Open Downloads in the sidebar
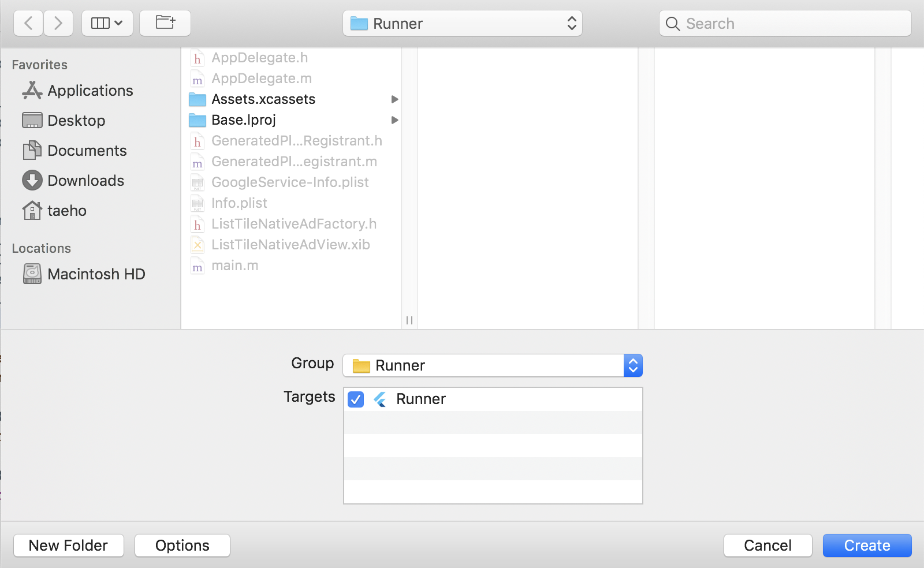The image size is (924, 568). pos(85,181)
